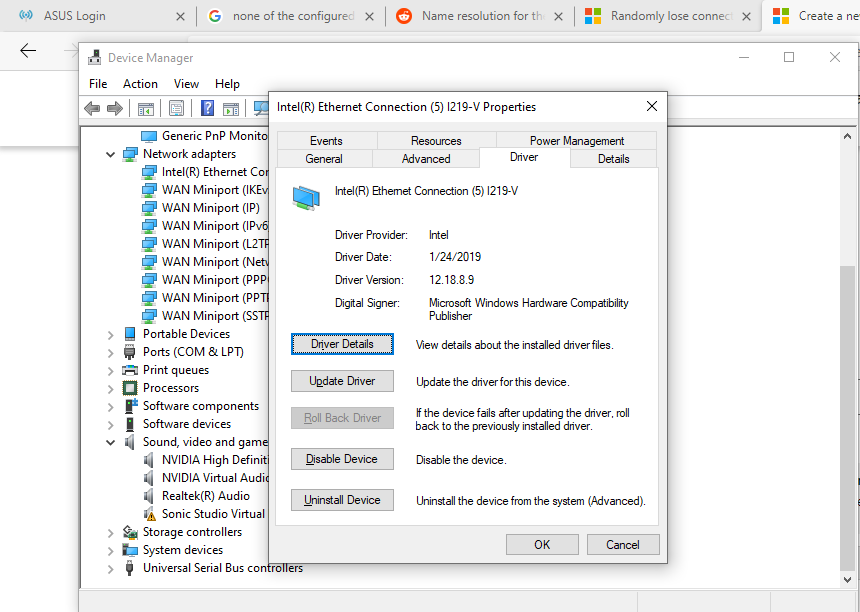
Task: Click the Properties toolbar icon in Device Manager
Action: click(176, 109)
